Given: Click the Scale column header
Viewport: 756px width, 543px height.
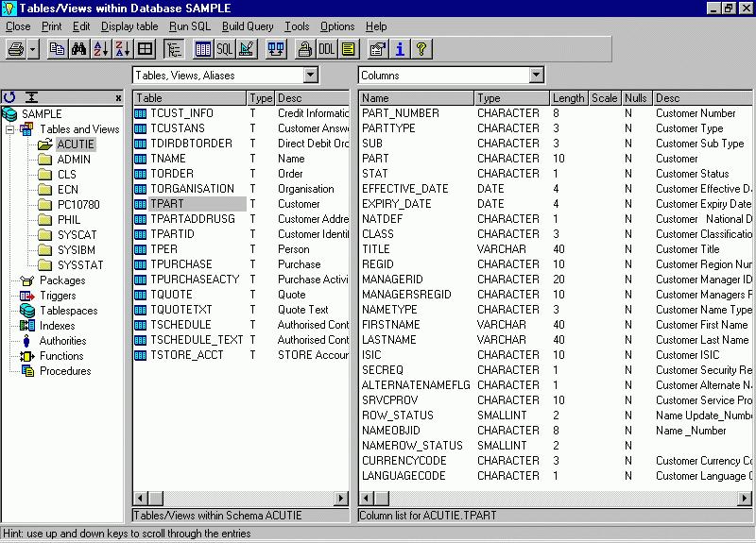Looking at the screenshot, I should [x=605, y=98].
